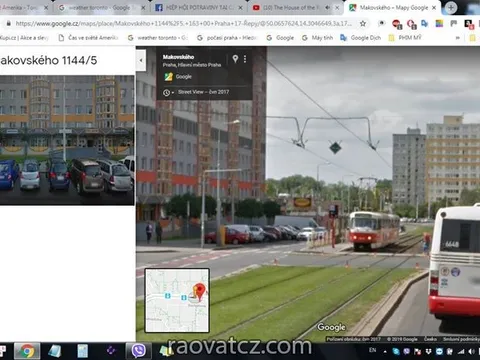Image resolution: width=480 pixels, height=360 pixels.
Task: Close the Makovského - Mapy Google tab
Action: (434, 8)
